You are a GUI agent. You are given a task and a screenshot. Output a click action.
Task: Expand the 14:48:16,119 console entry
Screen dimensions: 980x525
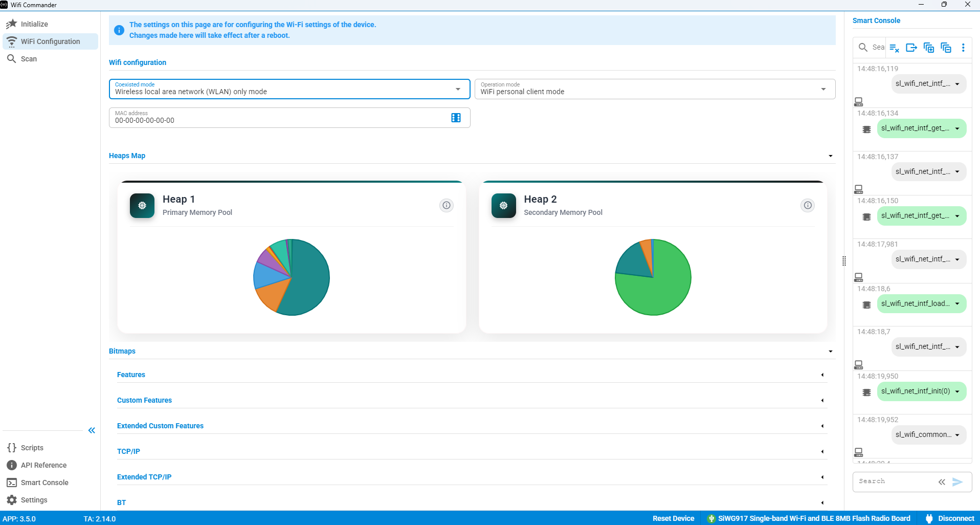pyautogui.click(x=957, y=84)
